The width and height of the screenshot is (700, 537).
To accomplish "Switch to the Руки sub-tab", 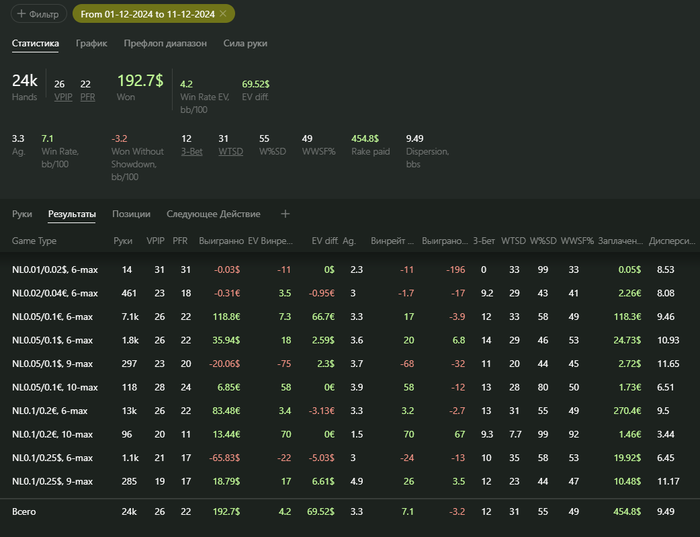I will tap(22, 214).
